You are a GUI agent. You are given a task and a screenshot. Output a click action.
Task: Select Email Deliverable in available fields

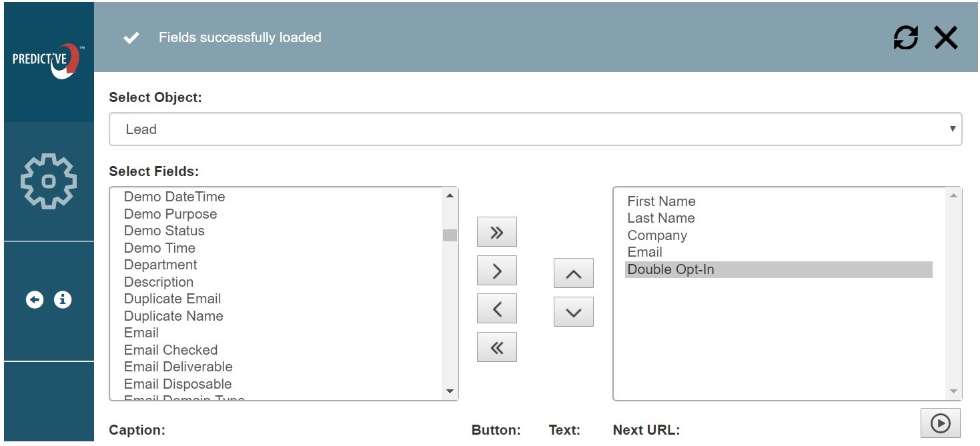click(x=178, y=367)
